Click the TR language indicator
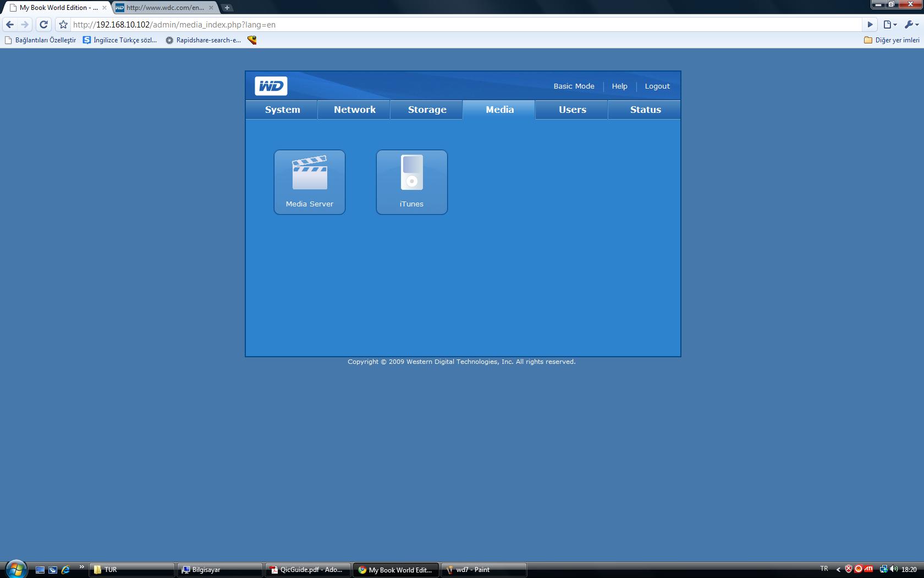The width and height of the screenshot is (924, 578). (x=824, y=569)
